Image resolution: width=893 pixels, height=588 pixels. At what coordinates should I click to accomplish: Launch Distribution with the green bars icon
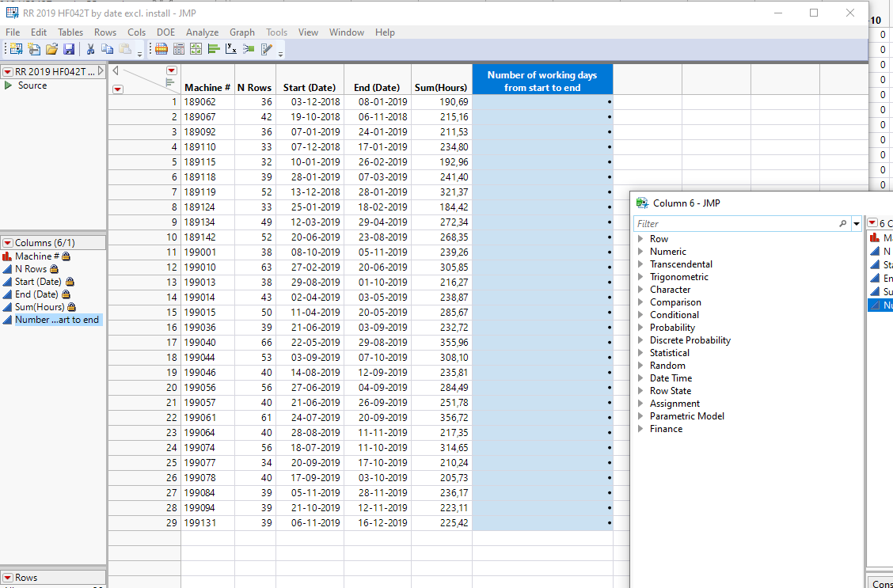tap(214, 49)
